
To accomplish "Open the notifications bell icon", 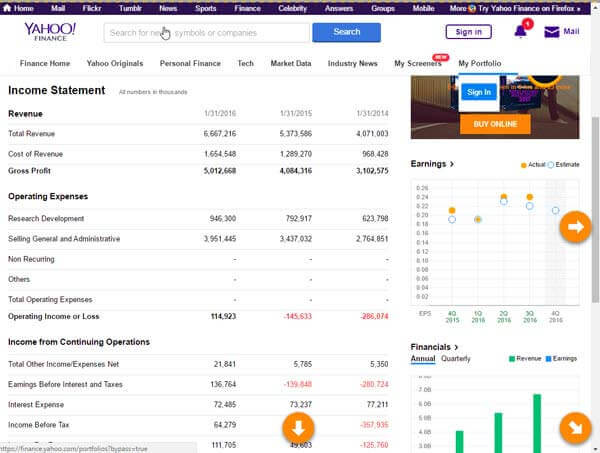I will [x=520, y=31].
